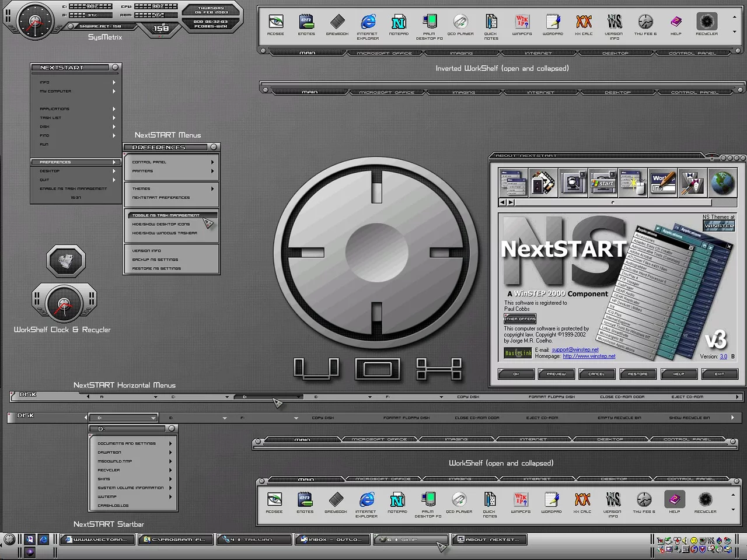
Task: Select the Windows start icon in About dialog
Action: pyautogui.click(x=603, y=183)
